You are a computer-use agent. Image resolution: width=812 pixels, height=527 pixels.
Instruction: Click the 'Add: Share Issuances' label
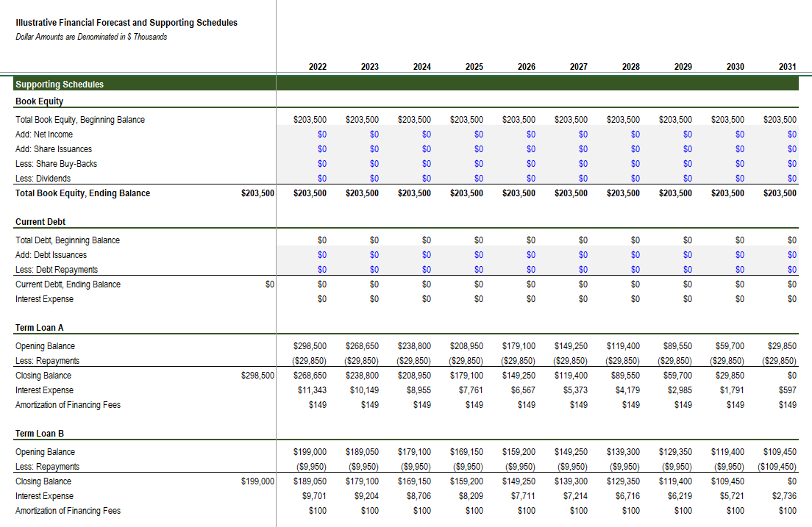54,149
